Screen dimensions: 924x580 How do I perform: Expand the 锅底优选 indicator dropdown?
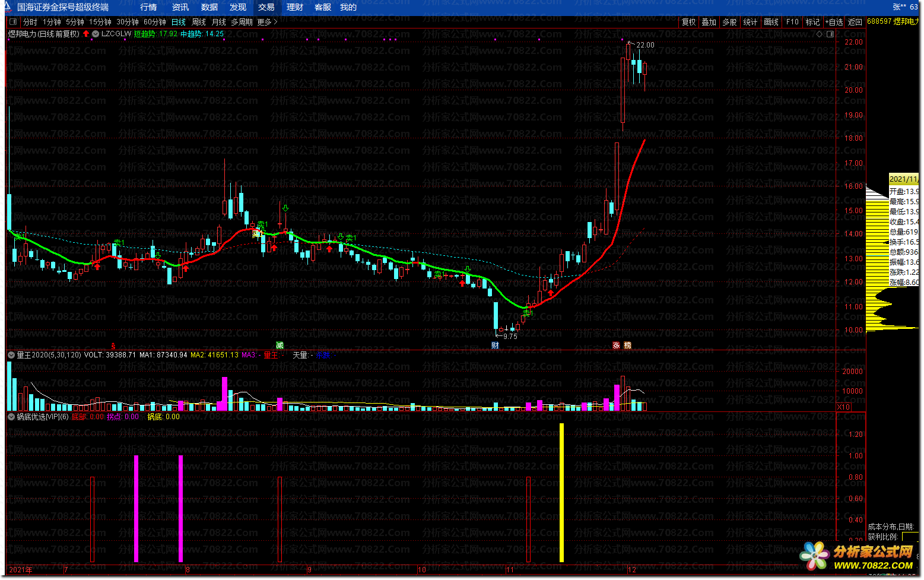click(11, 417)
